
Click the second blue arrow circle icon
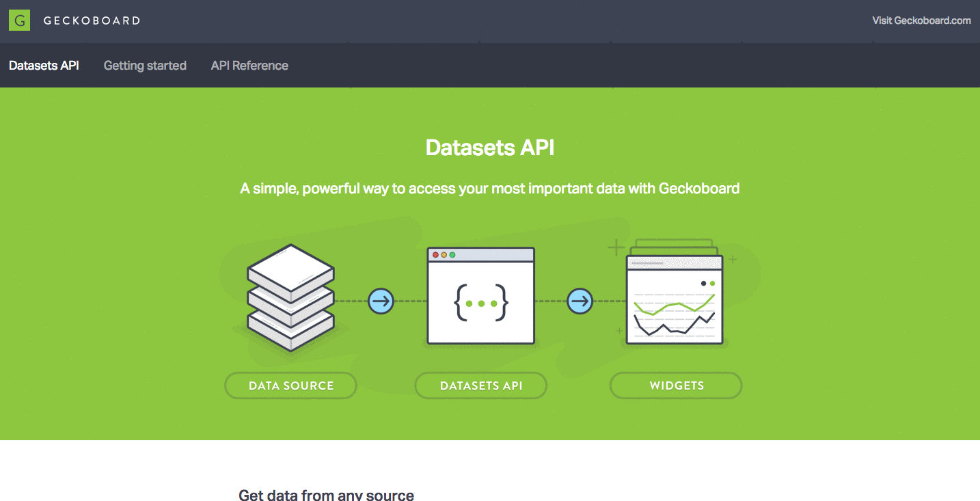click(x=580, y=301)
